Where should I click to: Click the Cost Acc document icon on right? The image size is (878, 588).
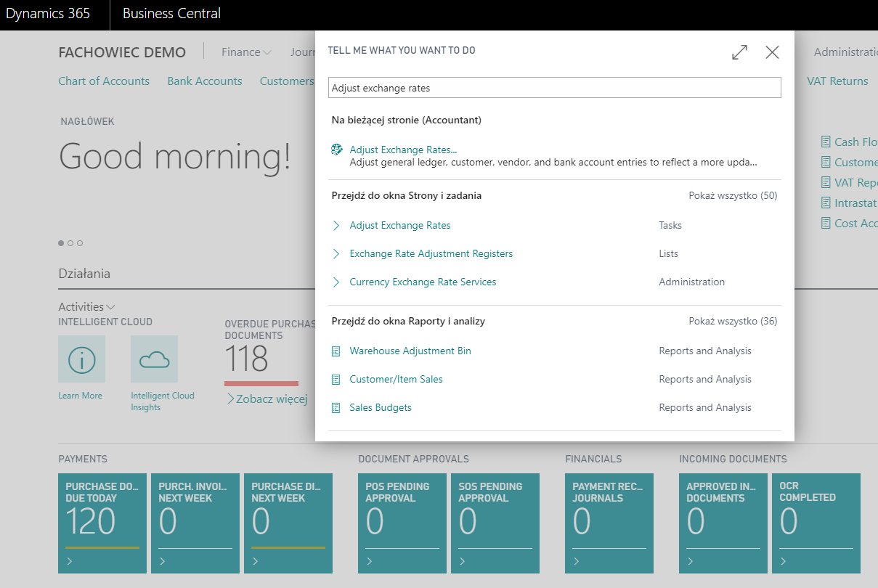click(x=826, y=223)
